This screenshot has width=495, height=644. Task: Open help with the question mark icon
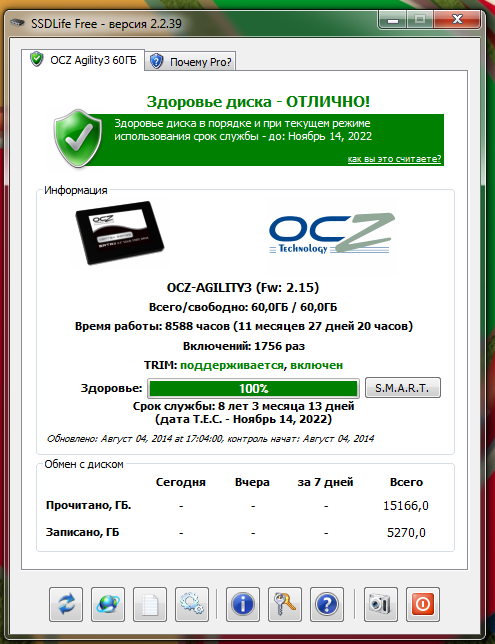click(x=327, y=604)
